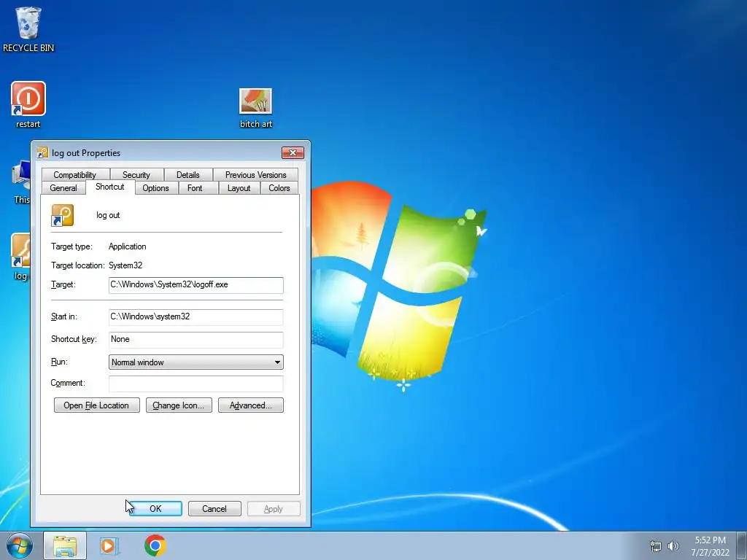The height and width of the screenshot is (560, 747).
Task: Click the Change Icon button
Action: pos(179,405)
